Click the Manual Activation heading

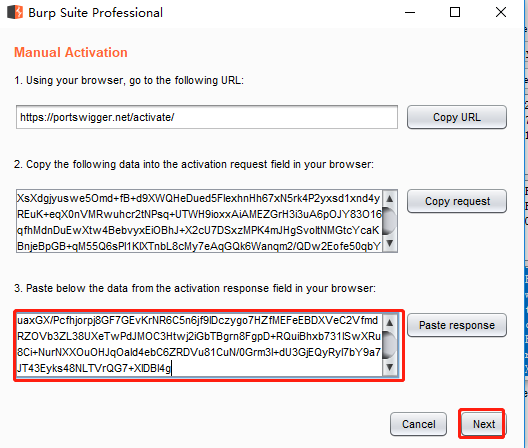(71, 53)
